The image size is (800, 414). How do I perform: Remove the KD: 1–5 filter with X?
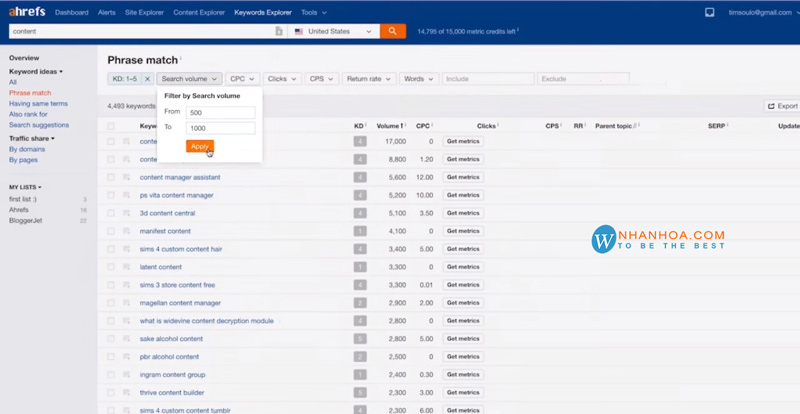[x=148, y=78]
